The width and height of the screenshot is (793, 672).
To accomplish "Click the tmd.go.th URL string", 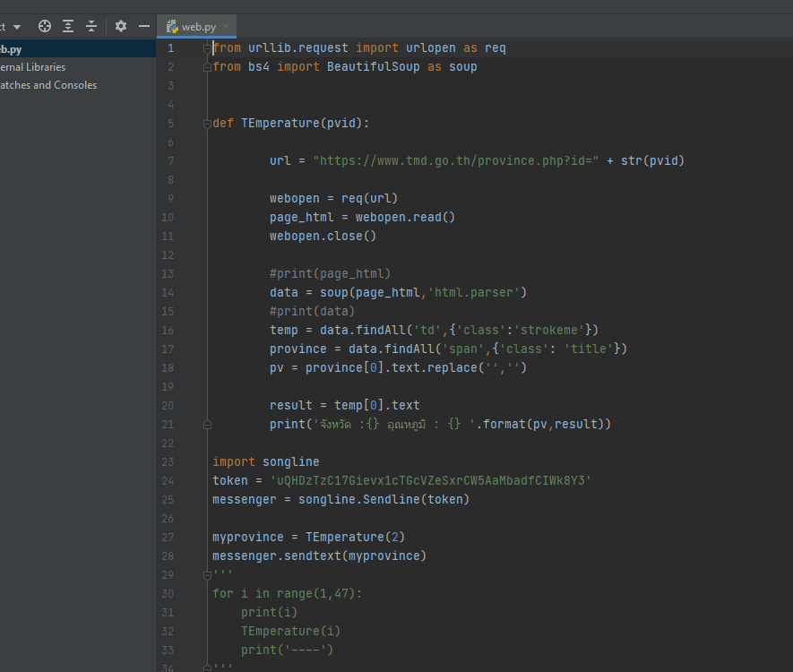I will [456, 160].
